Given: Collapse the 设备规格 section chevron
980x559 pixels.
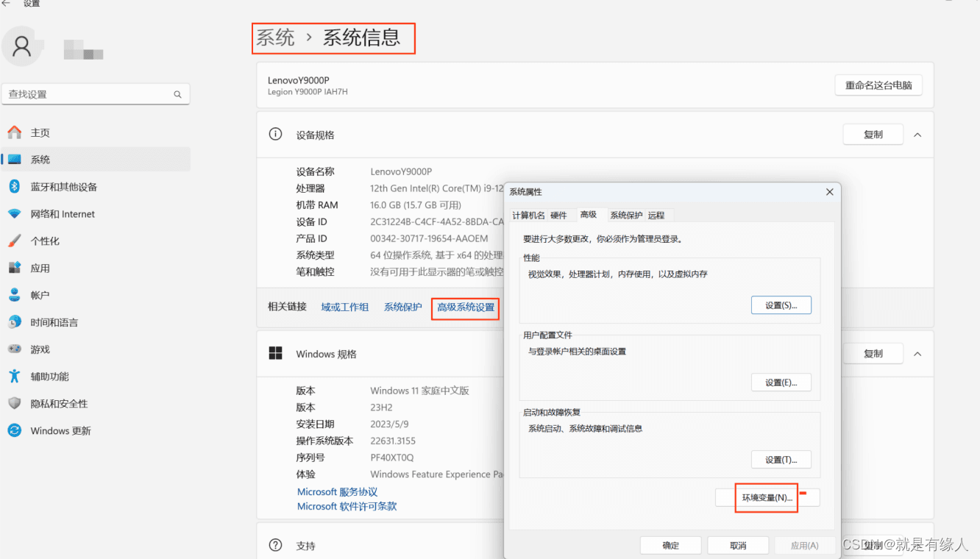Looking at the screenshot, I should coord(917,135).
